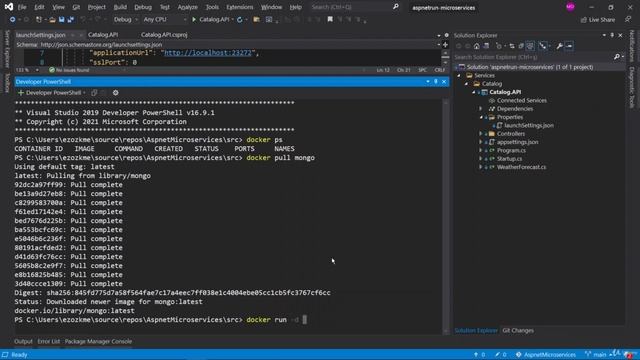Click the user account avatar
Viewport: 640px width, 360px height.
coord(570,7)
